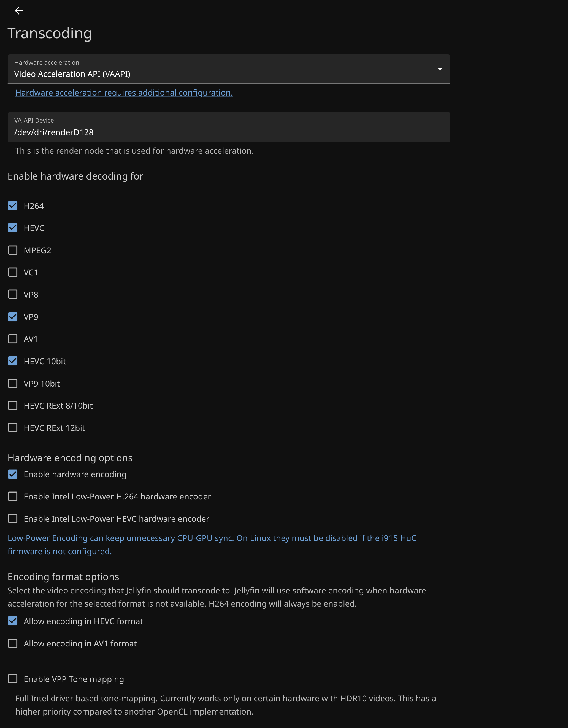568x728 pixels.
Task: Toggle the Enable hardware encoding checkbox
Action: (13, 474)
